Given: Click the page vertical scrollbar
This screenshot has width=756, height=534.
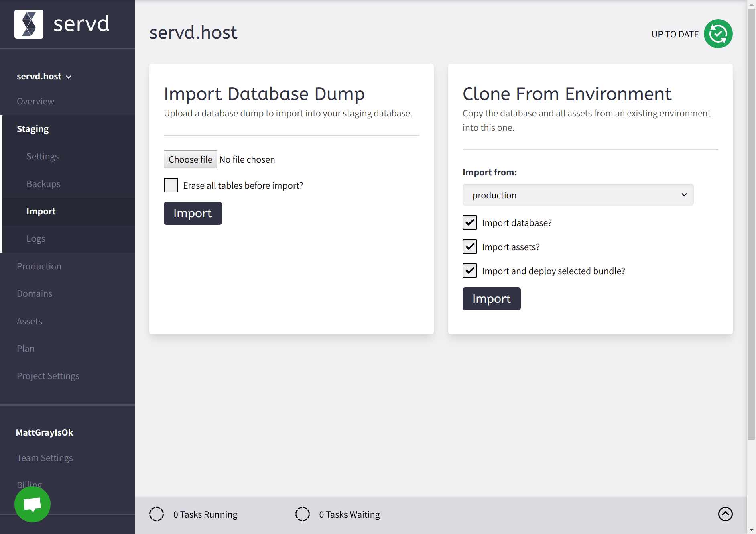Looking at the screenshot, I should (x=751, y=225).
